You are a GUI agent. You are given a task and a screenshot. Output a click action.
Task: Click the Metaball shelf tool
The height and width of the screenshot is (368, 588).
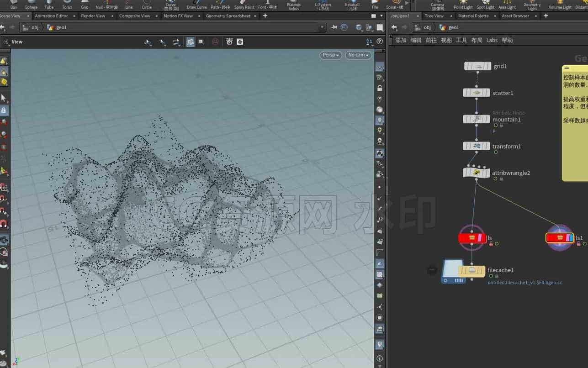pos(352,5)
